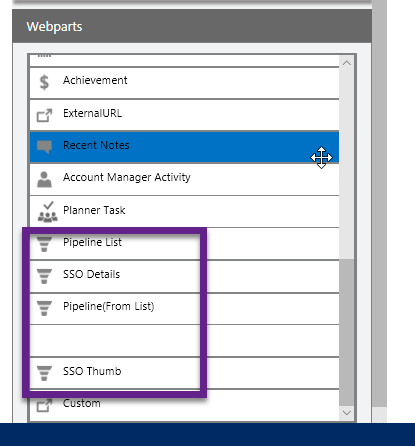Select the Account Manager Activity entry

coord(184,179)
